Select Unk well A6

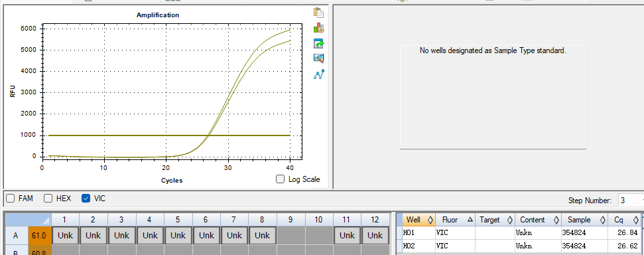pos(206,236)
